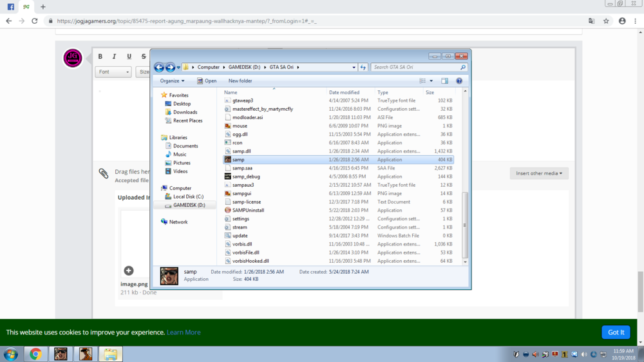Screen dimensions: 644x362
Task: Open Insert other media dropdown
Action: (539, 173)
